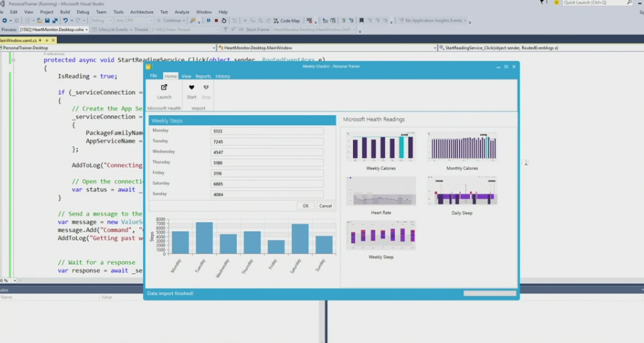644x343 pixels.
Task: Click the Stop import heart icon
Action: point(206,87)
